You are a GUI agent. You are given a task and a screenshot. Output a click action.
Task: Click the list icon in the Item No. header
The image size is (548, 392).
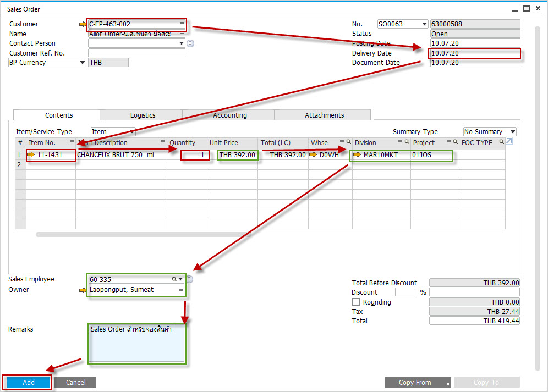click(x=72, y=142)
